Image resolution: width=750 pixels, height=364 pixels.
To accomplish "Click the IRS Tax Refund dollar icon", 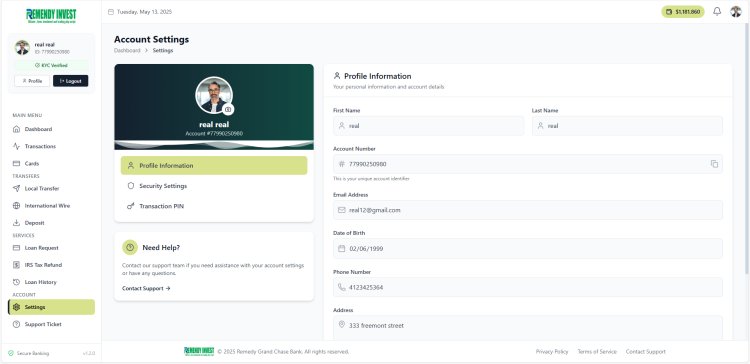I will pyautogui.click(x=16, y=265).
